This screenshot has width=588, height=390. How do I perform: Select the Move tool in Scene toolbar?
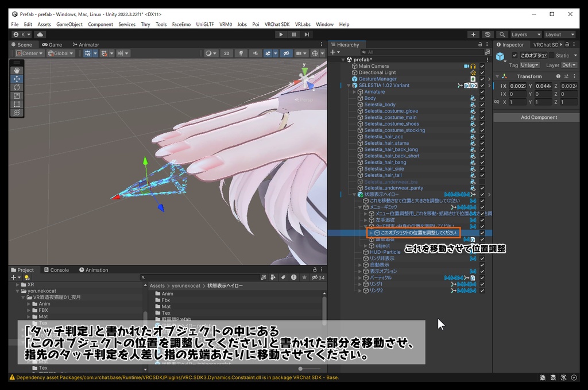[x=17, y=79]
